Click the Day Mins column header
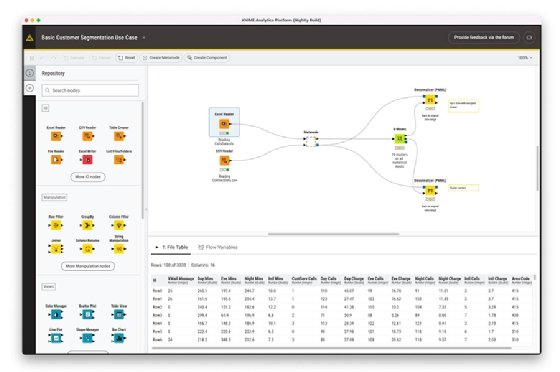Screen dimensions: 560x372 207,280
